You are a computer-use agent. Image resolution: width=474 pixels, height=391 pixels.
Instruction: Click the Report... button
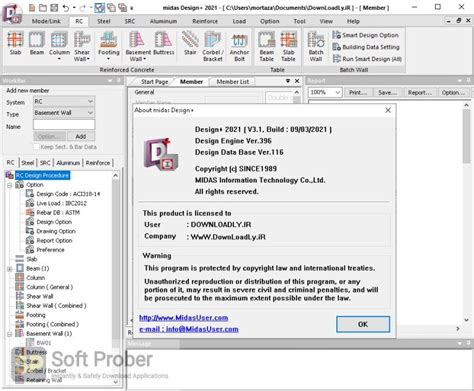pos(420,92)
